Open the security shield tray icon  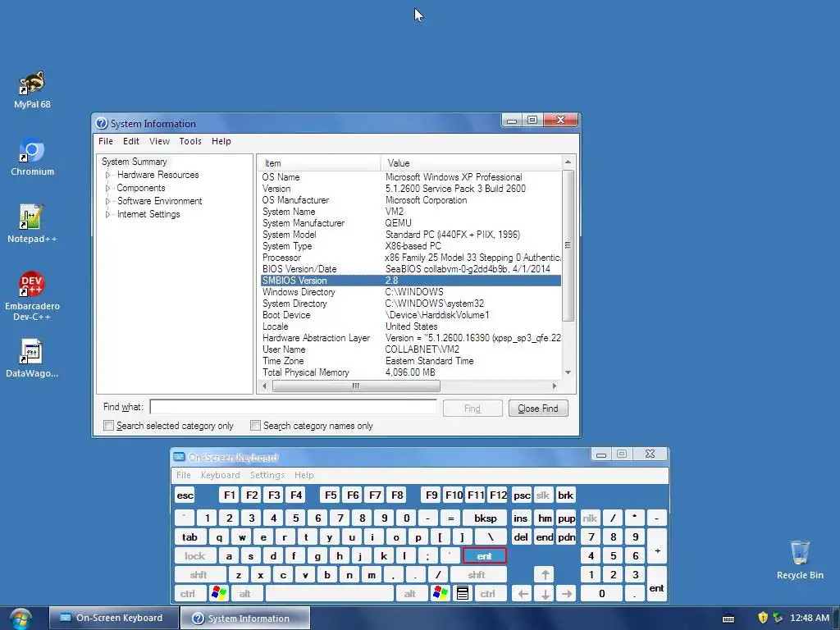pos(763,618)
